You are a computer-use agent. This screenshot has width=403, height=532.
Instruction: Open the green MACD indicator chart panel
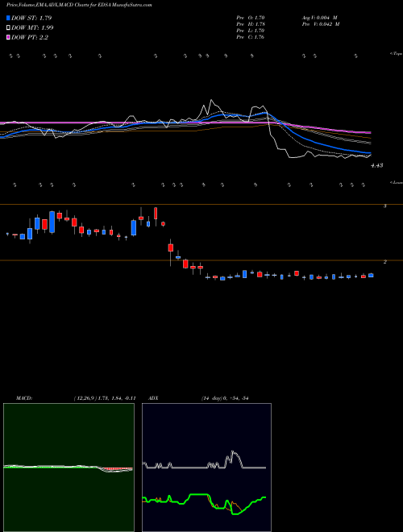(x=69, y=468)
